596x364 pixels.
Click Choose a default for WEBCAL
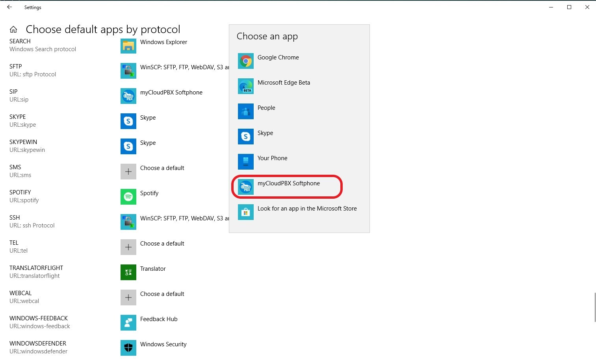click(162, 294)
